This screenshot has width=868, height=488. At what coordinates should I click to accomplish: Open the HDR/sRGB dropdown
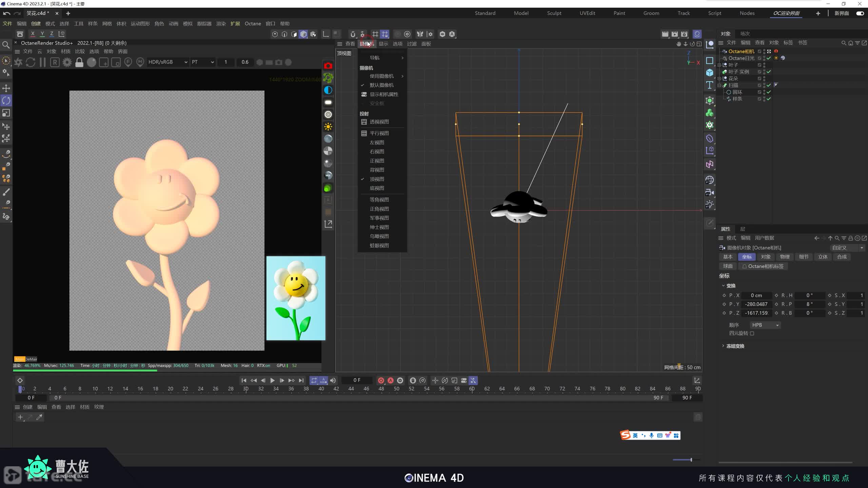click(168, 62)
